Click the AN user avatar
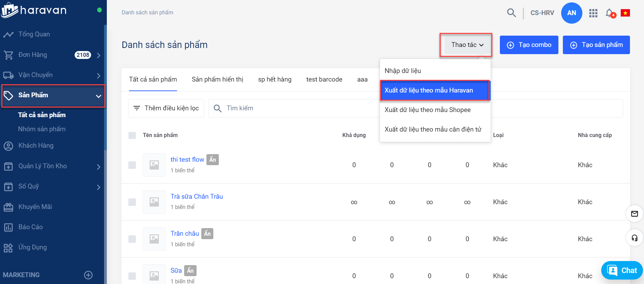This screenshot has height=284, width=644. click(571, 13)
